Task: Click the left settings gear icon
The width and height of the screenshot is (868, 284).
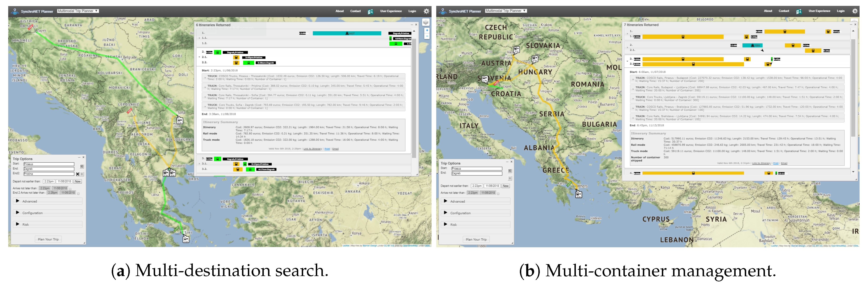Action: (426, 11)
